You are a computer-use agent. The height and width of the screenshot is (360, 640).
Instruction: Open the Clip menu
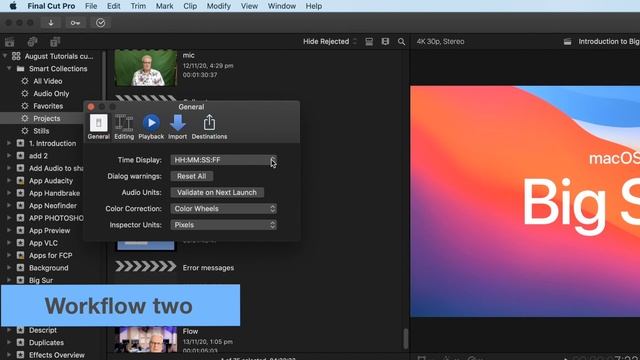click(x=190, y=6)
